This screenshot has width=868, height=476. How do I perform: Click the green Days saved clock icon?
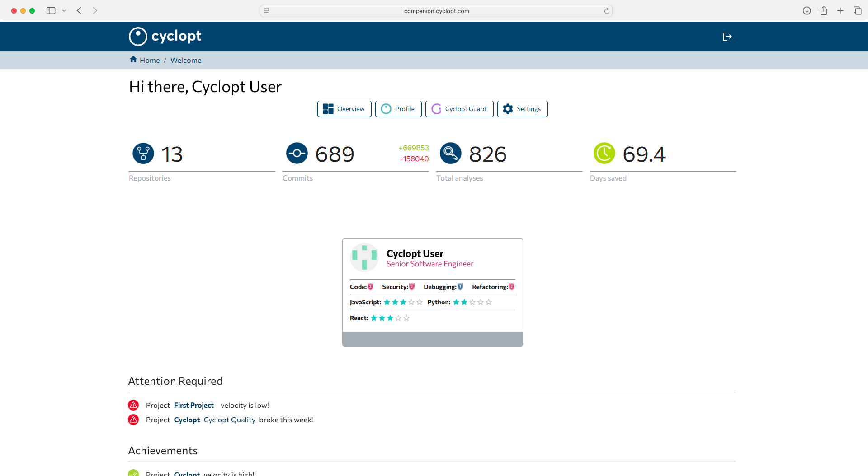tap(604, 153)
